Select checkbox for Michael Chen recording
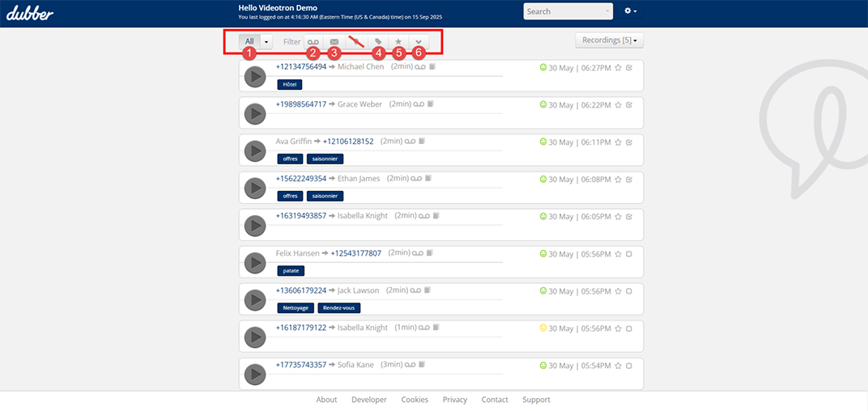 click(x=629, y=67)
